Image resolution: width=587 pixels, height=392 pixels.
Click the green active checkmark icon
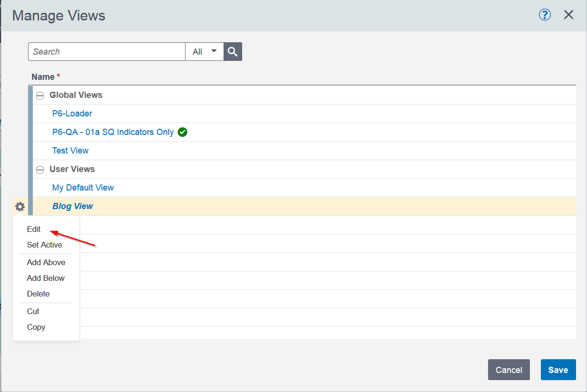(x=182, y=132)
